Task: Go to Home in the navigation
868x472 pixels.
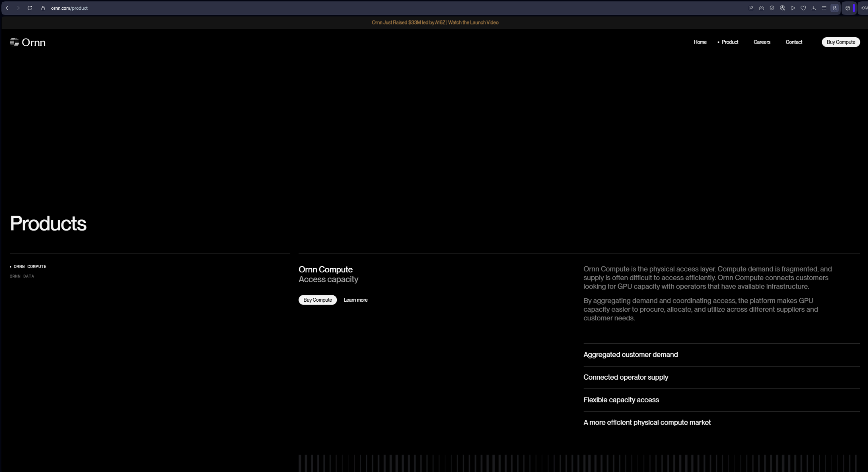Action: pyautogui.click(x=700, y=42)
